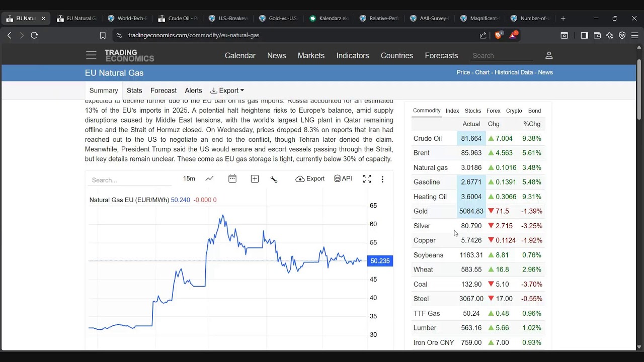
Task: Open Brave VPN shield icon
Action: click(622, 35)
